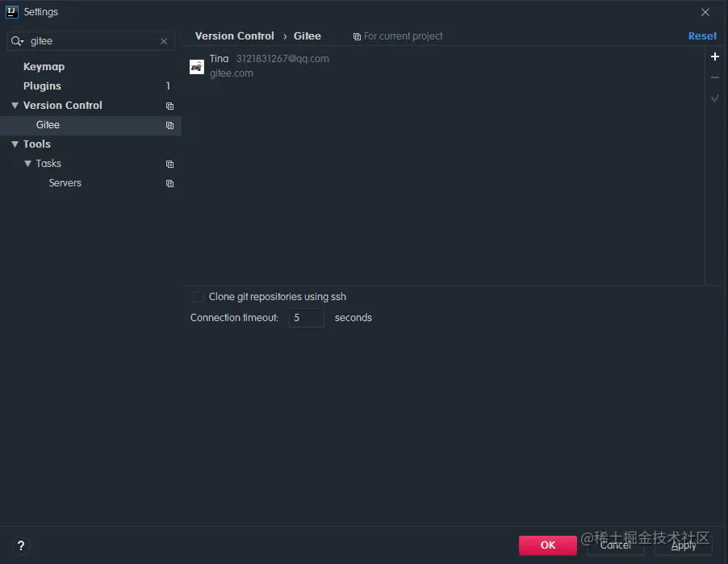The width and height of the screenshot is (728, 564).
Task: Select the Gitee settings entry
Action: 90,125
